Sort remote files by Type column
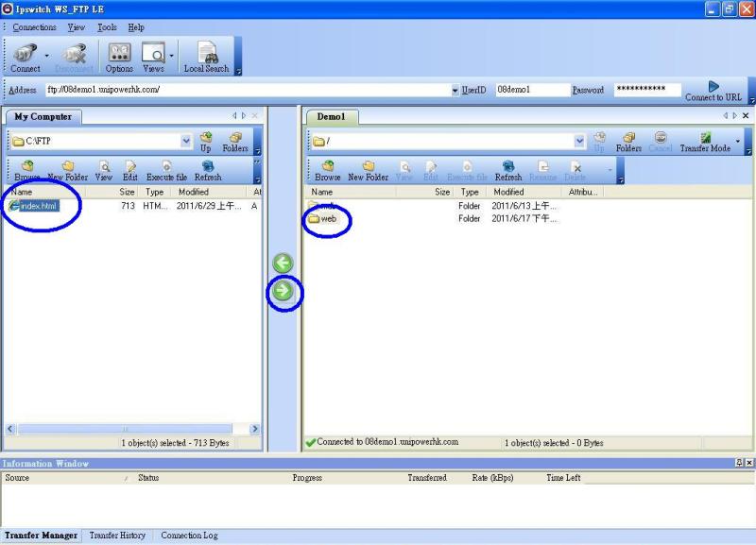 pos(470,192)
